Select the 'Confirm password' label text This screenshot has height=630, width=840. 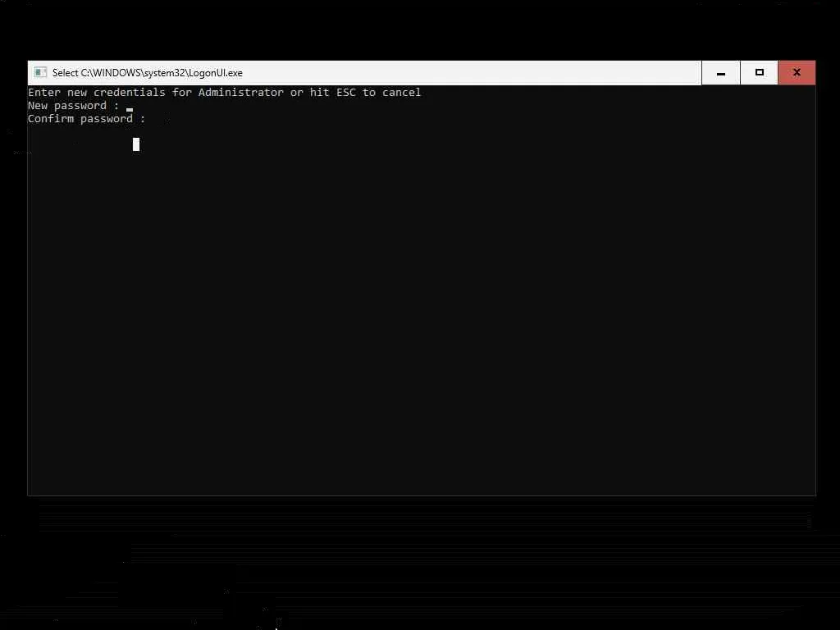click(x=80, y=119)
